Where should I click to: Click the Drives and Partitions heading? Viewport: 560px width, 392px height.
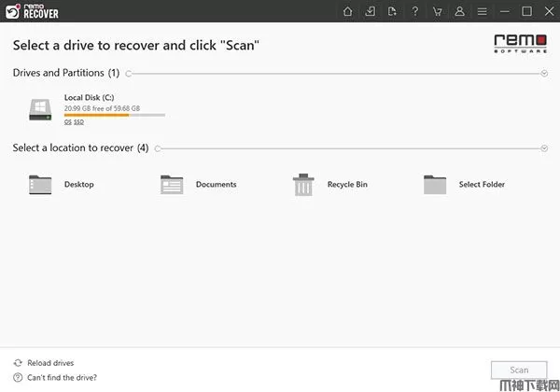tap(59, 73)
